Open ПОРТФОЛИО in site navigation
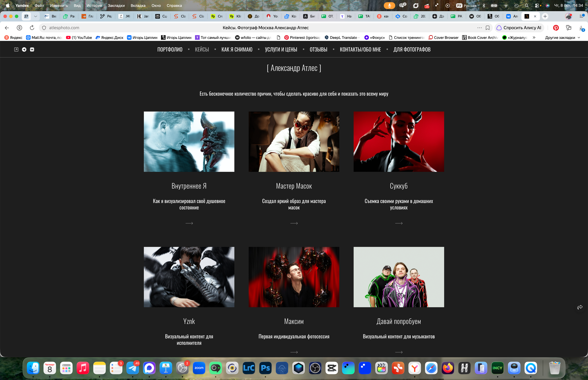The image size is (588, 380). click(x=170, y=49)
